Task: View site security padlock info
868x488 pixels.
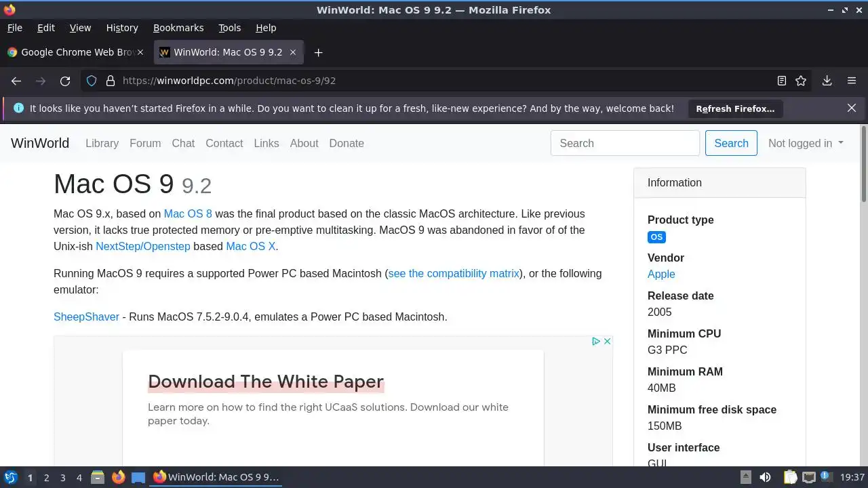Action: point(111,81)
